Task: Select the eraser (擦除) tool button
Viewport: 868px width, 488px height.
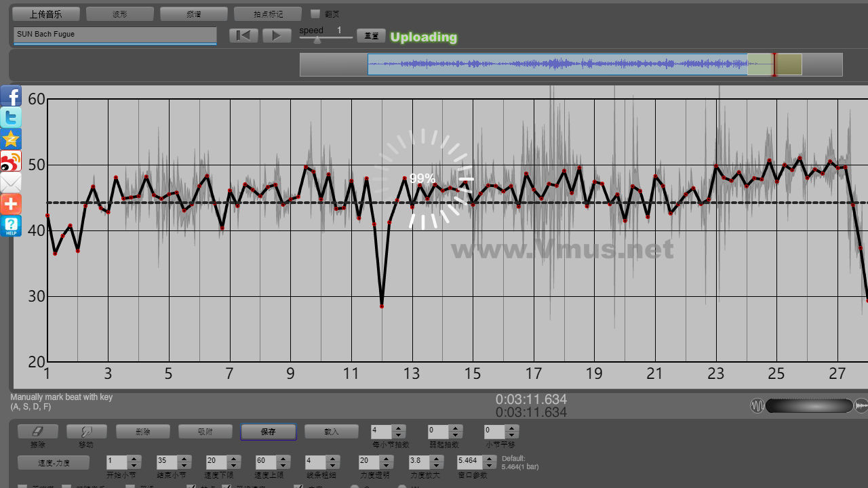Action: (38, 432)
